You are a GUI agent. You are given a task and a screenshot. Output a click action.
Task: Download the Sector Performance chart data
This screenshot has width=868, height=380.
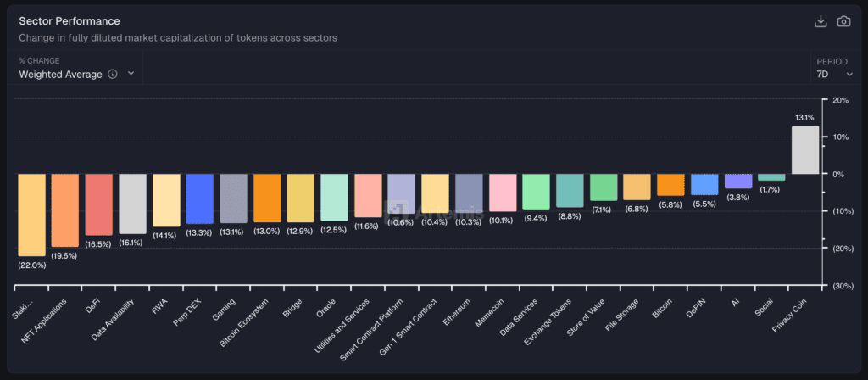pyautogui.click(x=821, y=21)
